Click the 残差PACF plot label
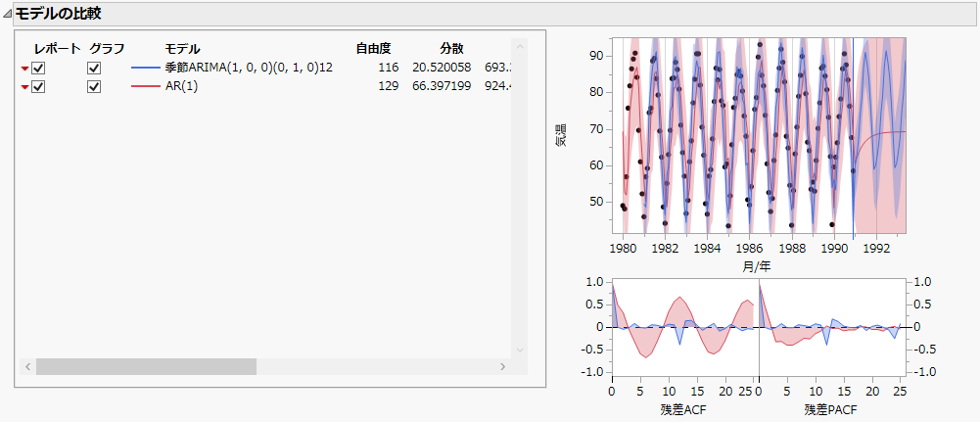This screenshot has height=422, width=980. [x=830, y=410]
